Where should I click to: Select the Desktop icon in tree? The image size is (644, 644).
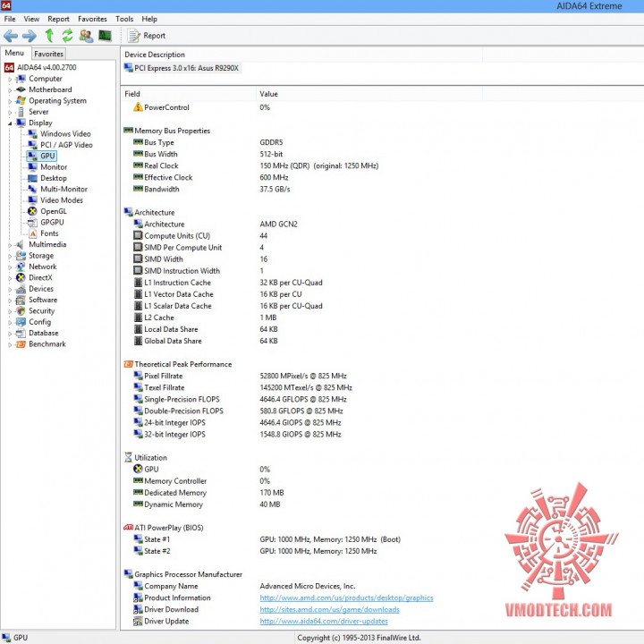32,178
